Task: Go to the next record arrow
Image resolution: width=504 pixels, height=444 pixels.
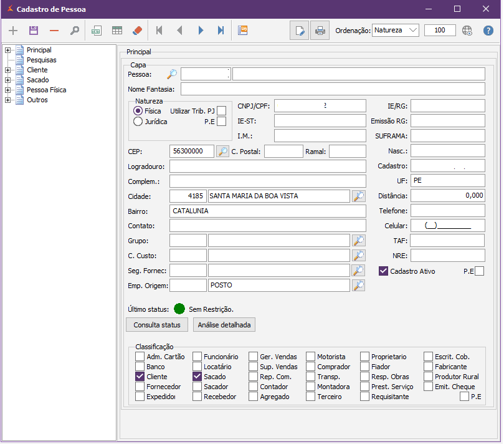Action: tap(201, 31)
